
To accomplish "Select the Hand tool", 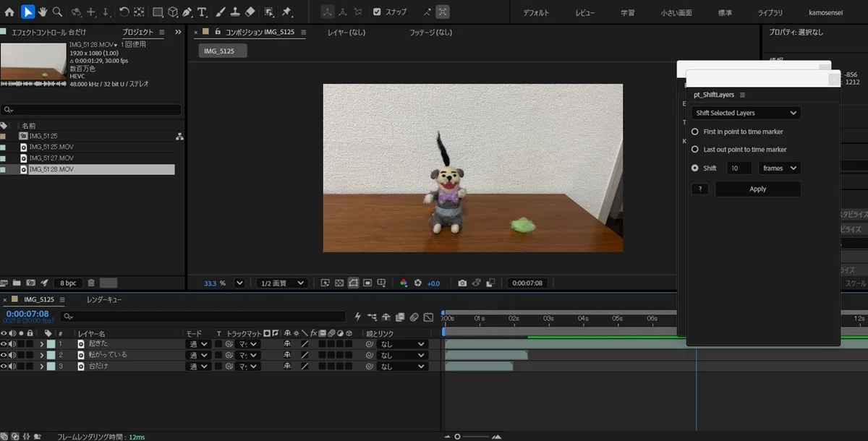I will 43,12.
